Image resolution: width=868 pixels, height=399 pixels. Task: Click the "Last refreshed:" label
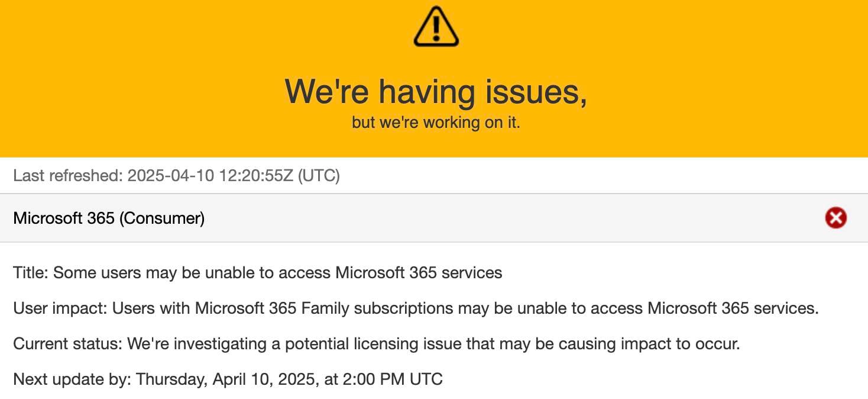[x=68, y=176]
